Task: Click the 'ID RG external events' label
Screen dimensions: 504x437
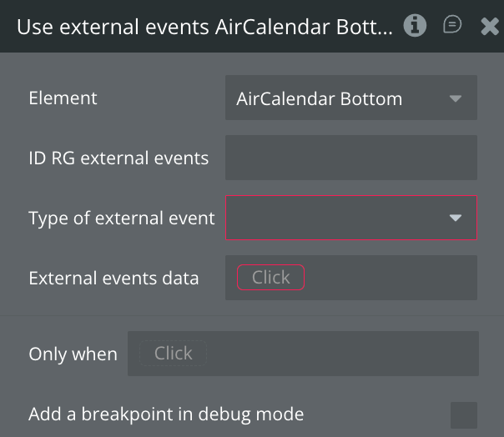Action: [118, 158]
